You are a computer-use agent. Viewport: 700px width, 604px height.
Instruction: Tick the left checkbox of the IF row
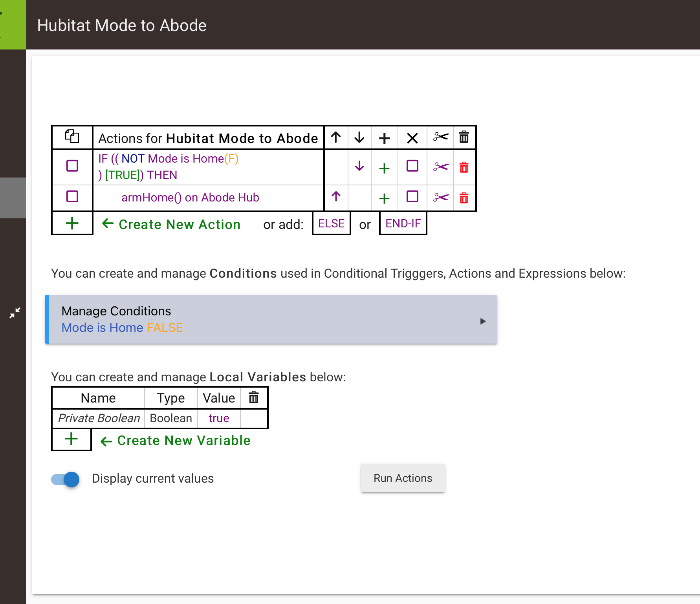click(72, 166)
